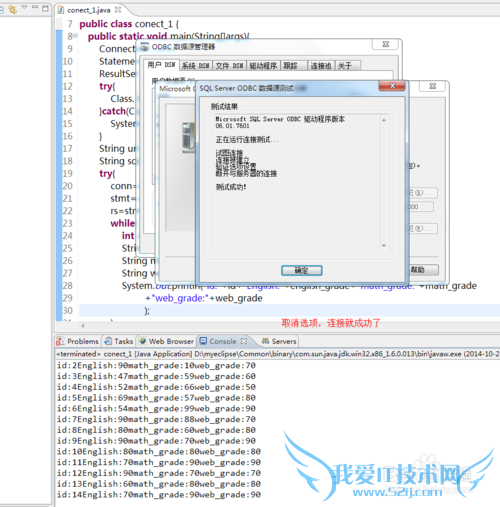Click console line starting id:9English:90
This screenshot has width=500, height=507.
[156, 441]
